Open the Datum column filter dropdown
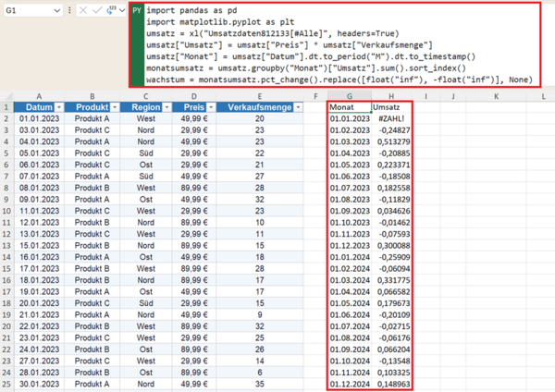555x392 pixels. pyautogui.click(x=59, y=107)
